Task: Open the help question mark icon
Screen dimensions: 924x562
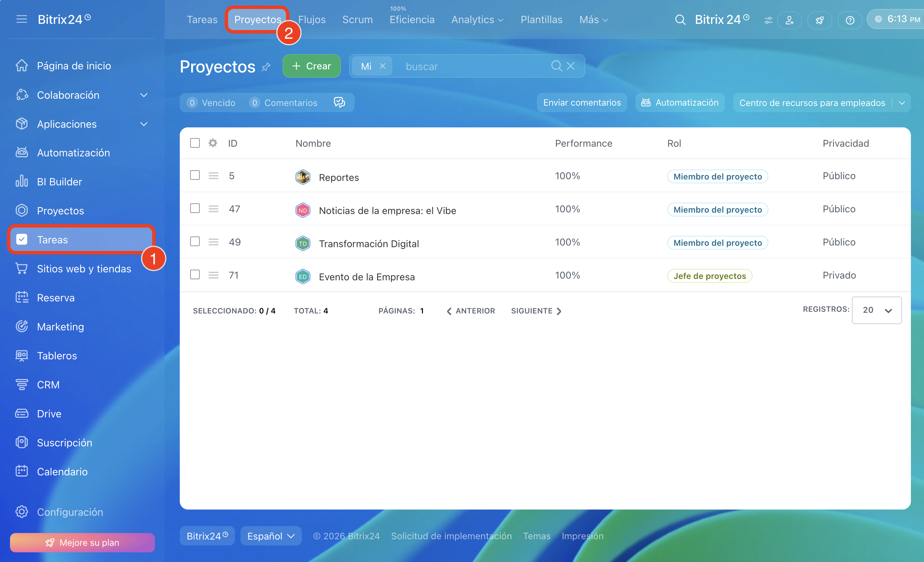Action: point(850,20)
